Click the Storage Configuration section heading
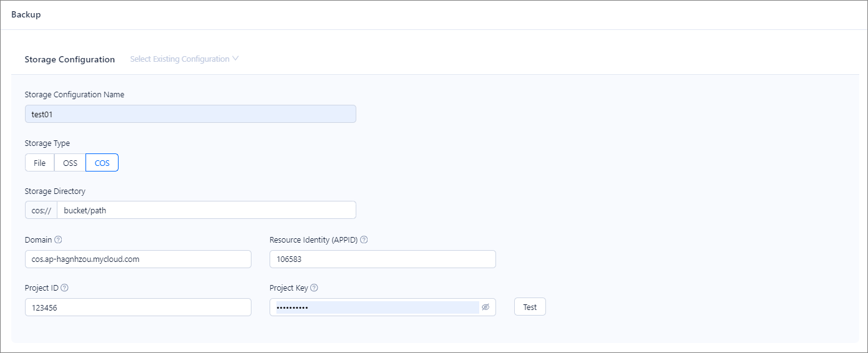 [x=70, y=59]
